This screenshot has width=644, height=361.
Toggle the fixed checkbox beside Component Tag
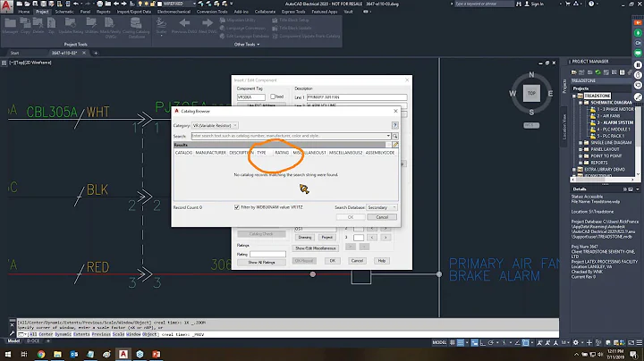tap(273, 97)
